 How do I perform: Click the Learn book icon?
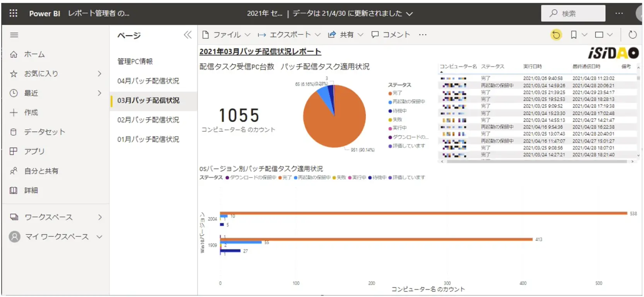(x=14, y=190)
